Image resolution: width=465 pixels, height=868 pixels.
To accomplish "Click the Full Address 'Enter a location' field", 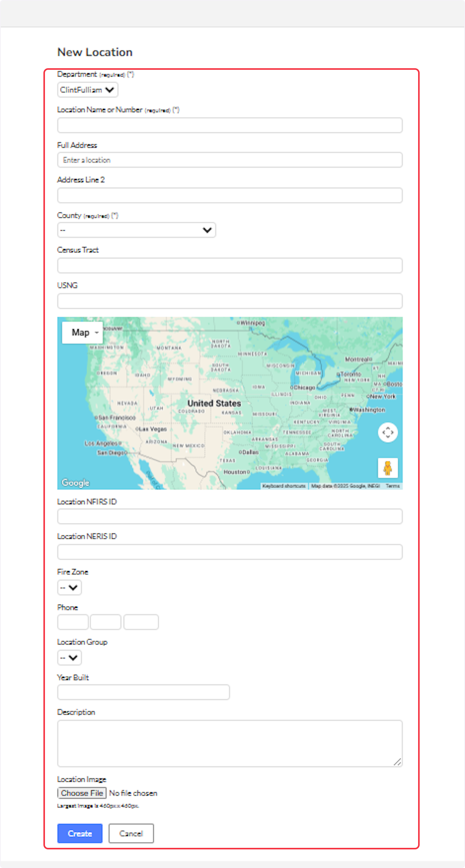I will pyautogui.click(x=230, y=160).
